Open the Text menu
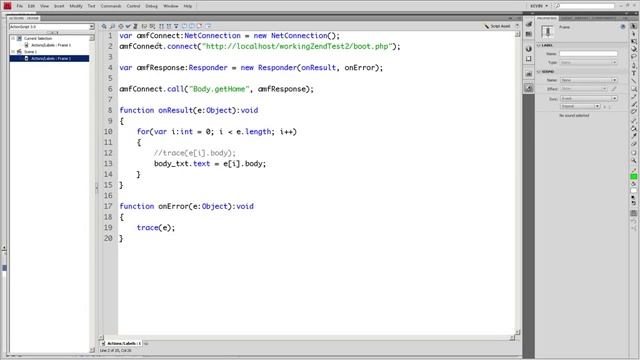Image resolution: width=640 pixels, height=360 pixels. [91, 6]
